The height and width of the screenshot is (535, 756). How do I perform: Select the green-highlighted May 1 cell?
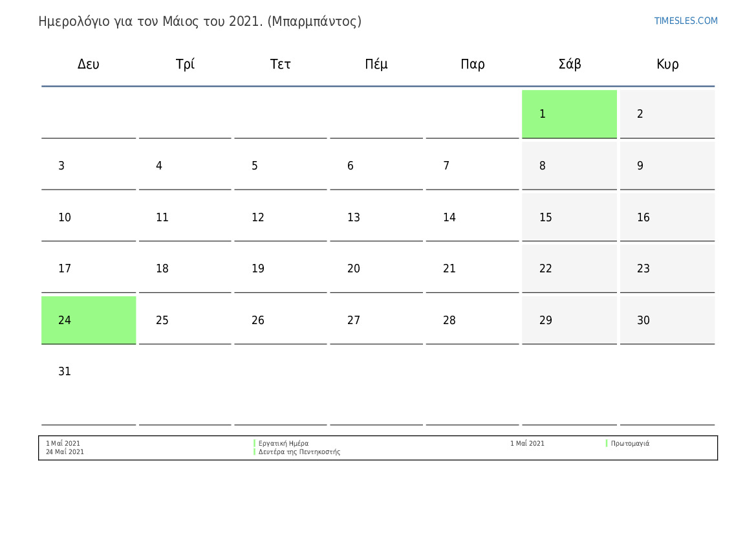[569, 114]
